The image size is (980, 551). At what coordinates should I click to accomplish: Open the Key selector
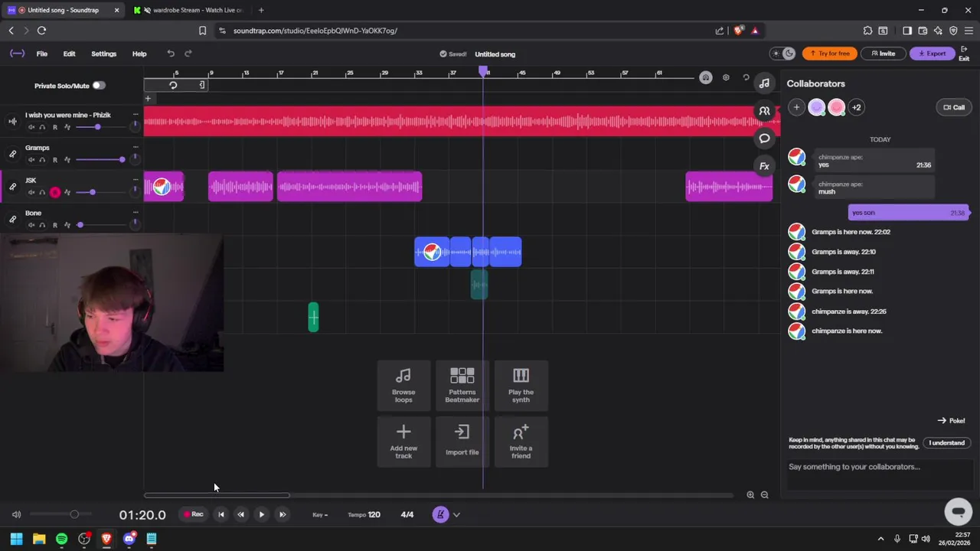(320, 514)
